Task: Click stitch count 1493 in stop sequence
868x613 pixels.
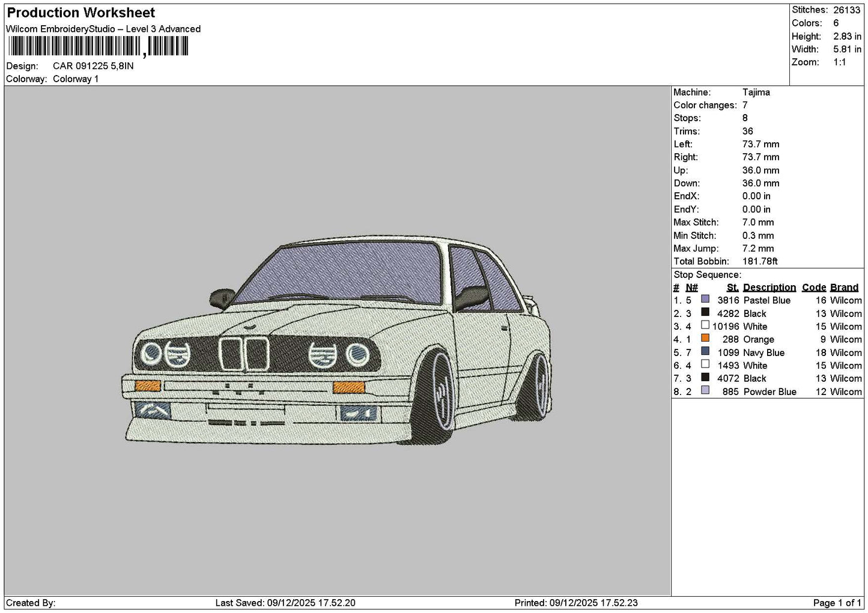Action: [x=728, y=366]
